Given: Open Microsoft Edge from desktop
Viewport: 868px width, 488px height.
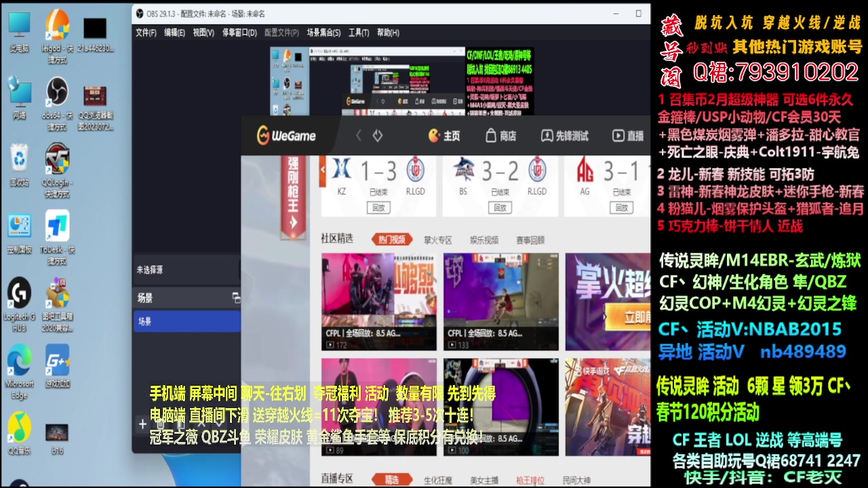Looking at the screenshot, I should pos(20,372).
